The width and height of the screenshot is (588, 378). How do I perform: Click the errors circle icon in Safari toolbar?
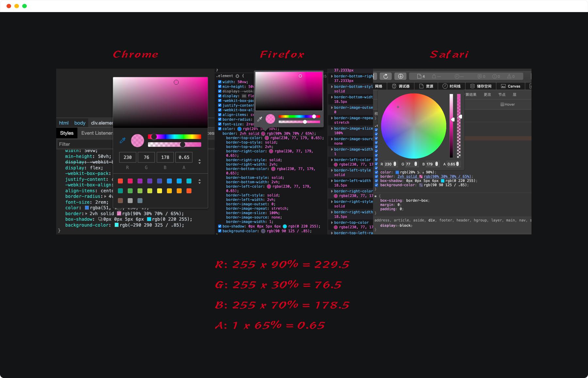(494, 77)
